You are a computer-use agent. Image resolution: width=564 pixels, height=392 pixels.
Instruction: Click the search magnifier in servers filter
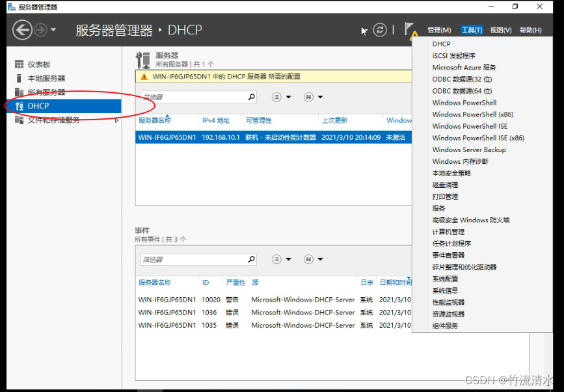252,97
